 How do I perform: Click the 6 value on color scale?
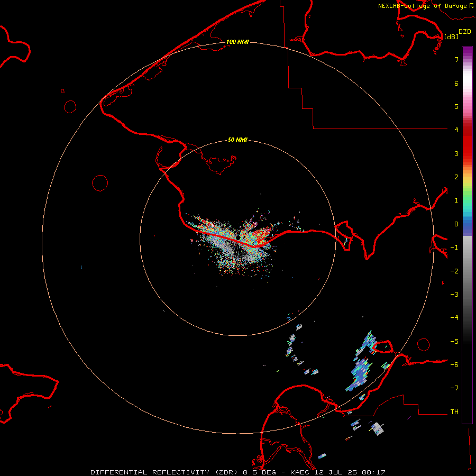click(x=456, y=83)
